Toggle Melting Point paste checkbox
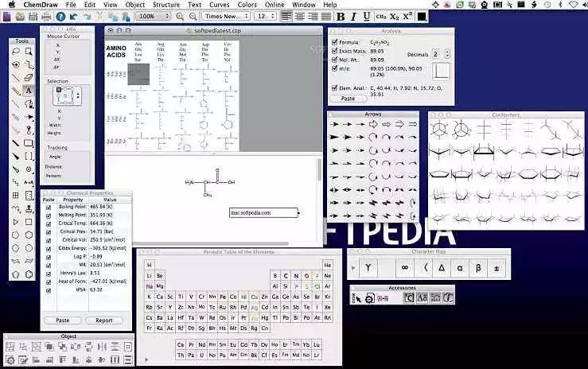 point(49,216)
